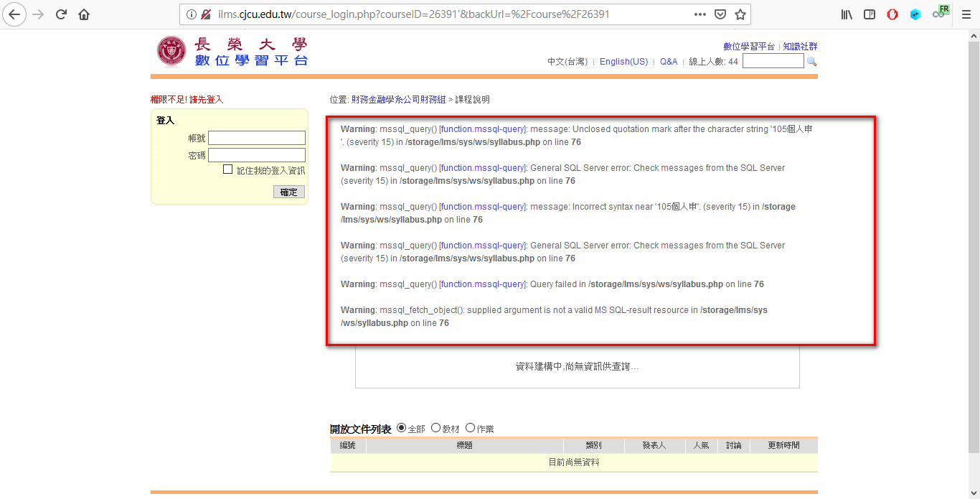Show site information icon in address bar
Image resolution: width=980 pixels, height=499 pixels.
coord(192,14)
